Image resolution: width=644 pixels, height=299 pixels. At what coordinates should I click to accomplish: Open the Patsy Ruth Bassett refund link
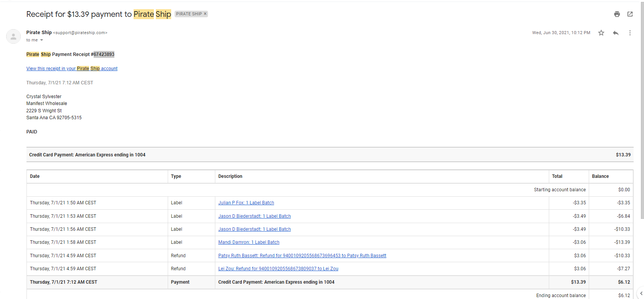tap(302, 256)
